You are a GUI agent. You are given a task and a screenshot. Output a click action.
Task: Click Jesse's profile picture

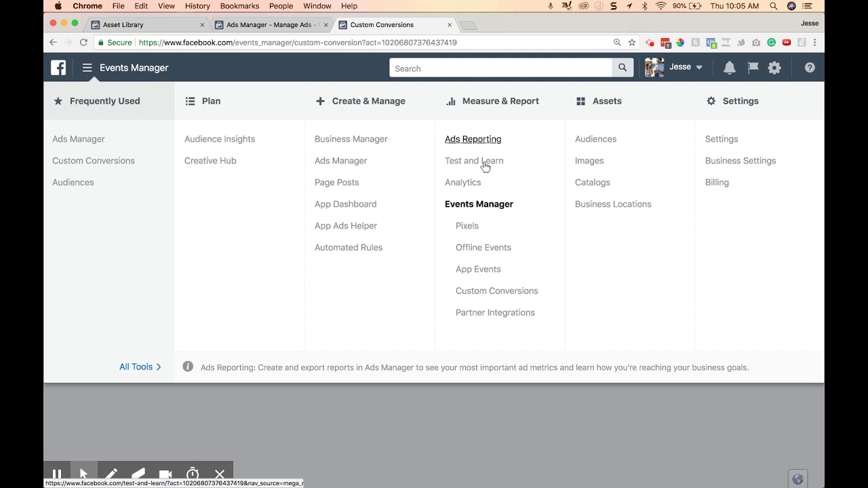[654, 67]
